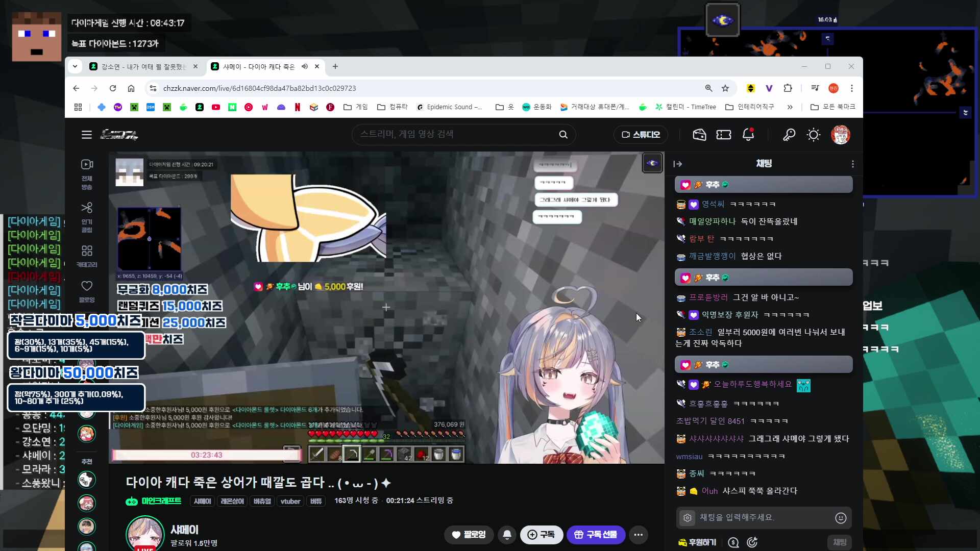Open the 인테리어직구 bookmark folder
This screenshot has height=551, width=980.
pos(750,107)
